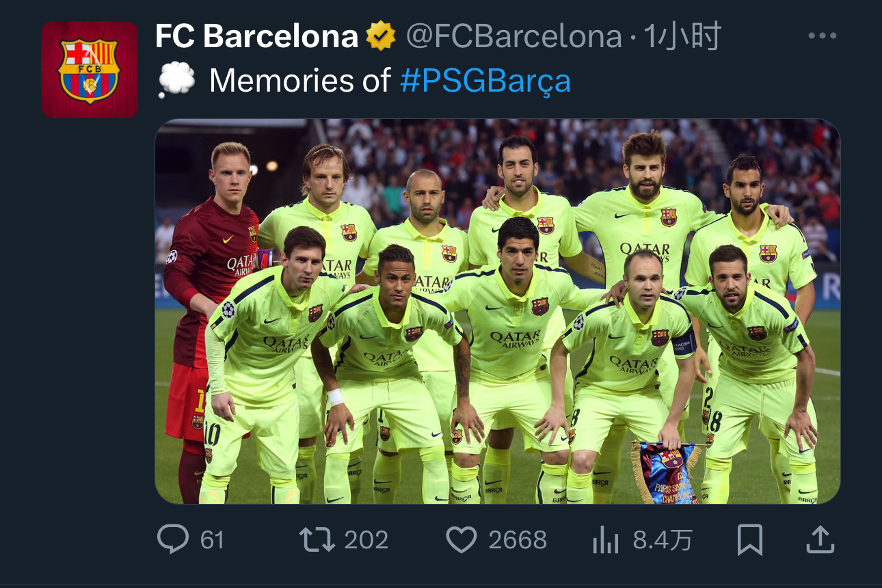The width and height of the screenshot is (882, 588).
Task: Click the thought-bubble emoji in the tweet
Action: (176, 81)
